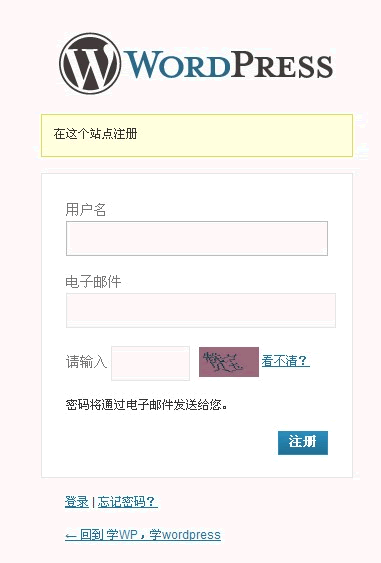Viewport: 381px width, 563px height.
Task: Click the blue 'Word' part of logo
Action: [x=177, y=65]
